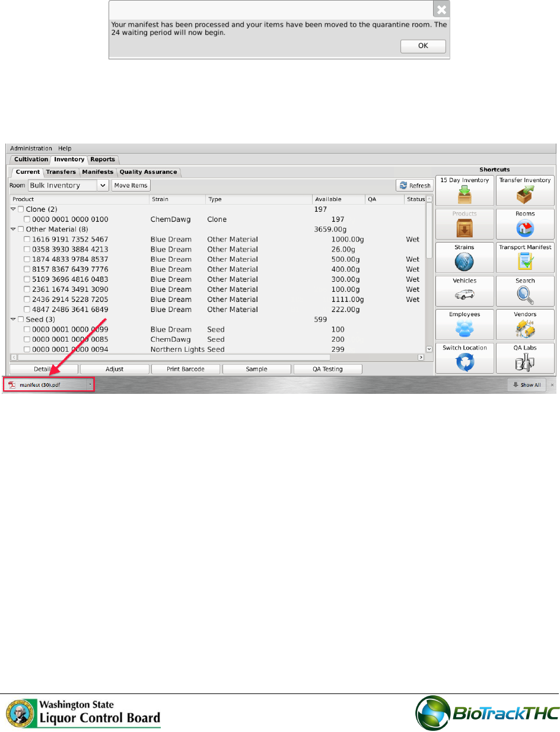
Task: Open the Transport Manifest shortcut
Action: coord(525,257)
